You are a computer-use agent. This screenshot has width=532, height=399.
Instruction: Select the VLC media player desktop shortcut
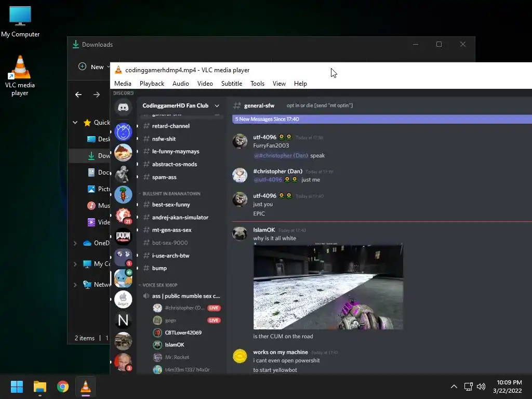pyautogui.click(x=20, y=75)
